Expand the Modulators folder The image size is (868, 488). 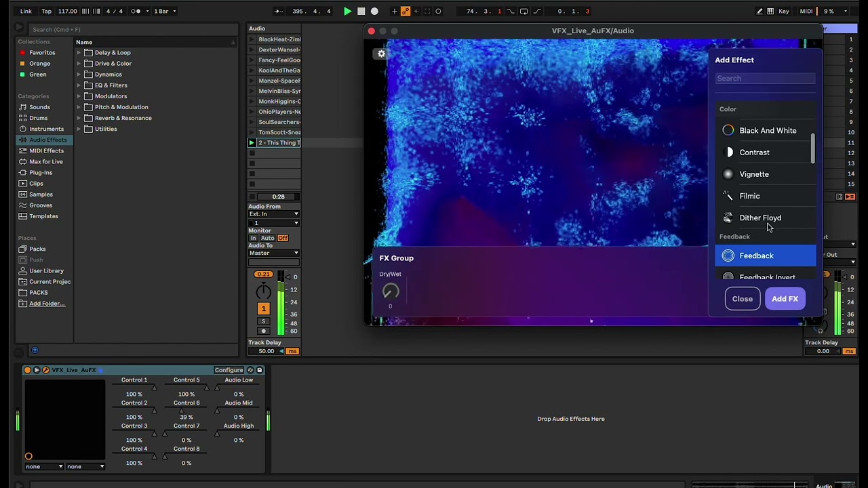79,96
